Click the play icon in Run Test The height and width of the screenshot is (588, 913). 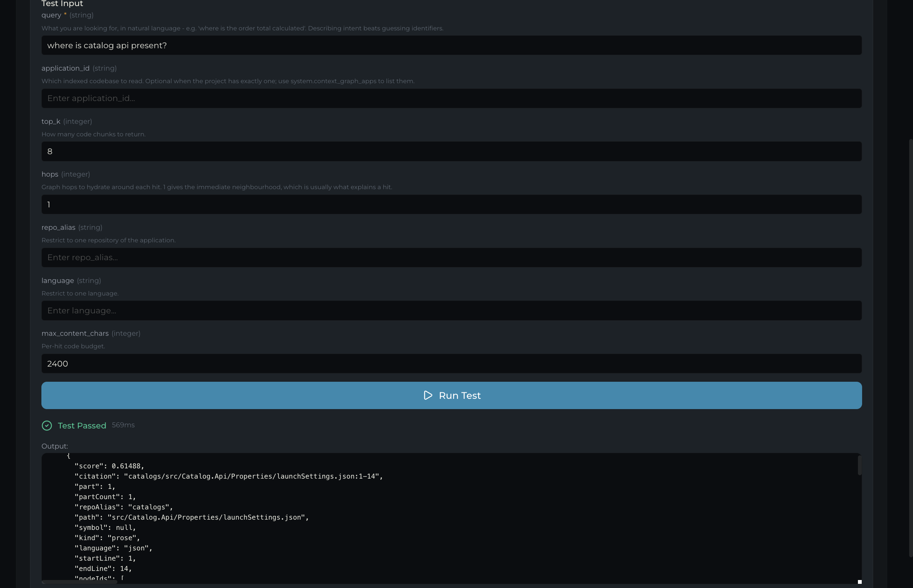[x=428, y=395]
